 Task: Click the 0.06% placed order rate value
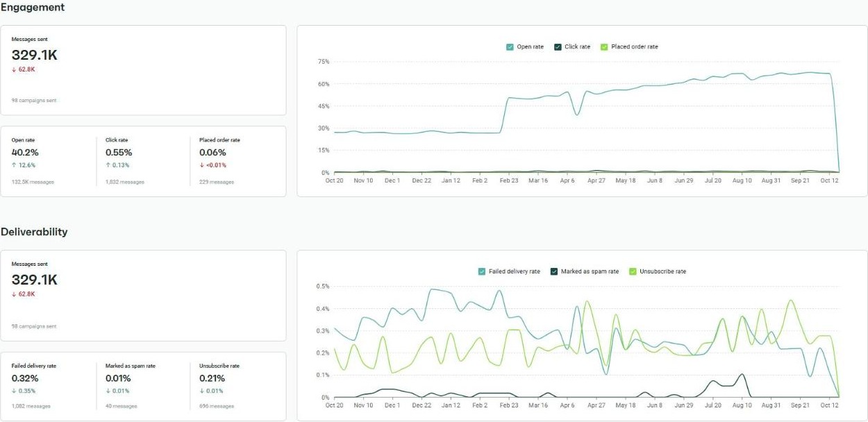click(212, 152)
